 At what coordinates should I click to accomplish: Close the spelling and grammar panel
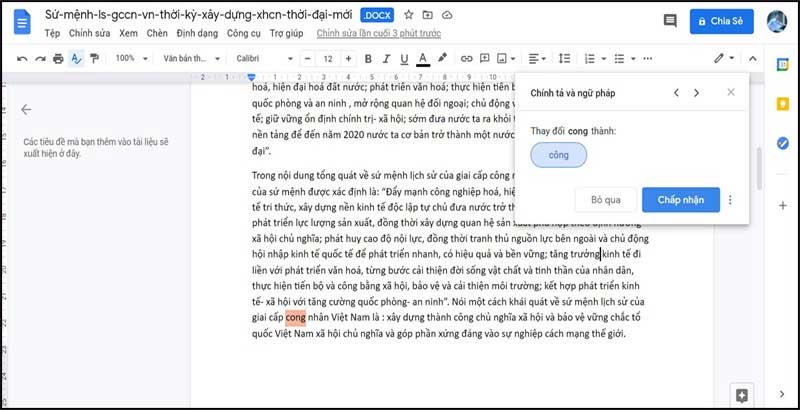coord(731,92)
